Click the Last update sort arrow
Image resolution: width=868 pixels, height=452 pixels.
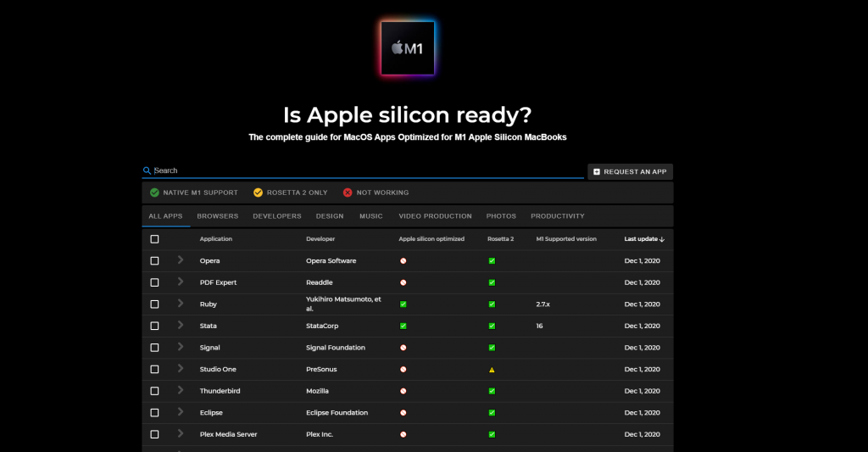(x=662, y=239)
